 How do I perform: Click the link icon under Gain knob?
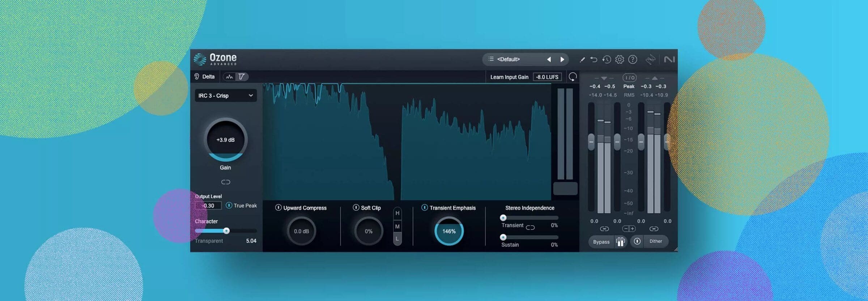coord(226,182)
